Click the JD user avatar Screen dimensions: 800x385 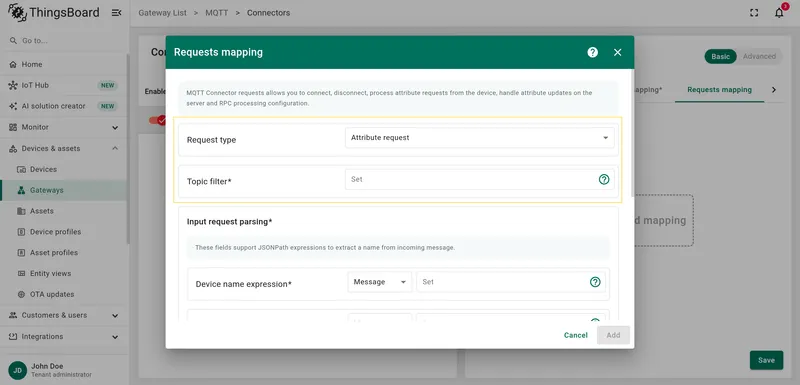17,370
